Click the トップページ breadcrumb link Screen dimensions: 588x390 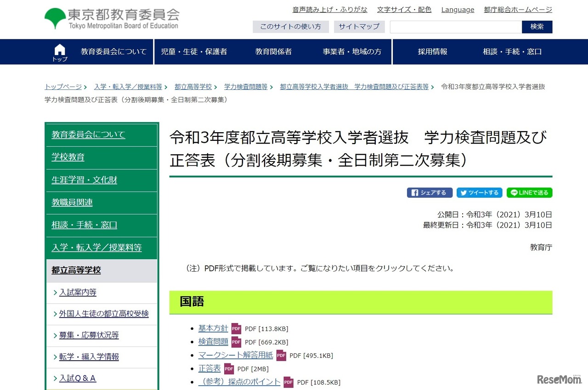coord(63,87)
